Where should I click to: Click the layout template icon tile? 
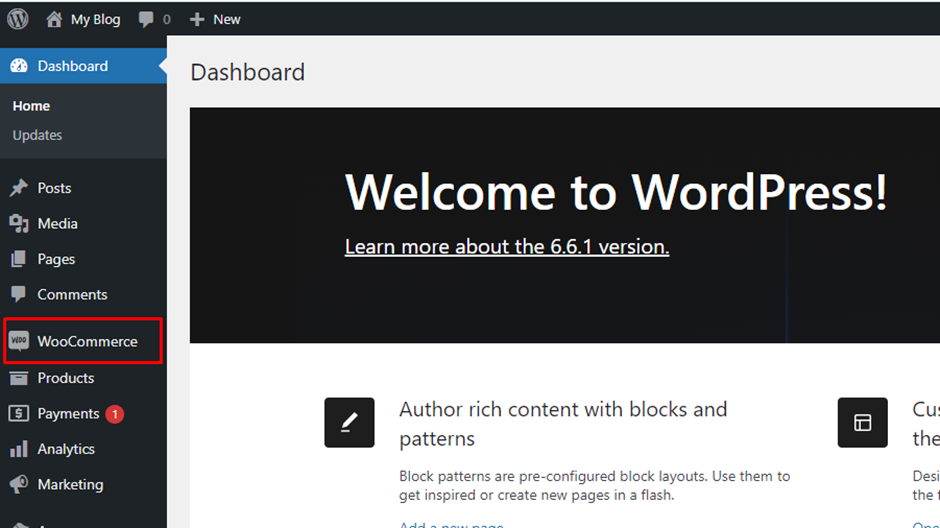[863, 423]
